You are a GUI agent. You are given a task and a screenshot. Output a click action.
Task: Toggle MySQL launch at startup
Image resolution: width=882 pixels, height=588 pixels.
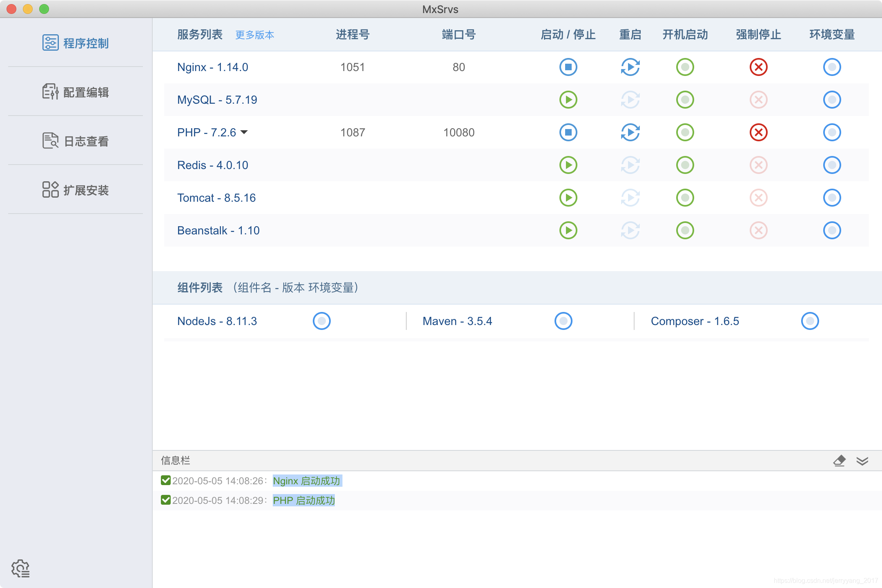pos(685,100)
